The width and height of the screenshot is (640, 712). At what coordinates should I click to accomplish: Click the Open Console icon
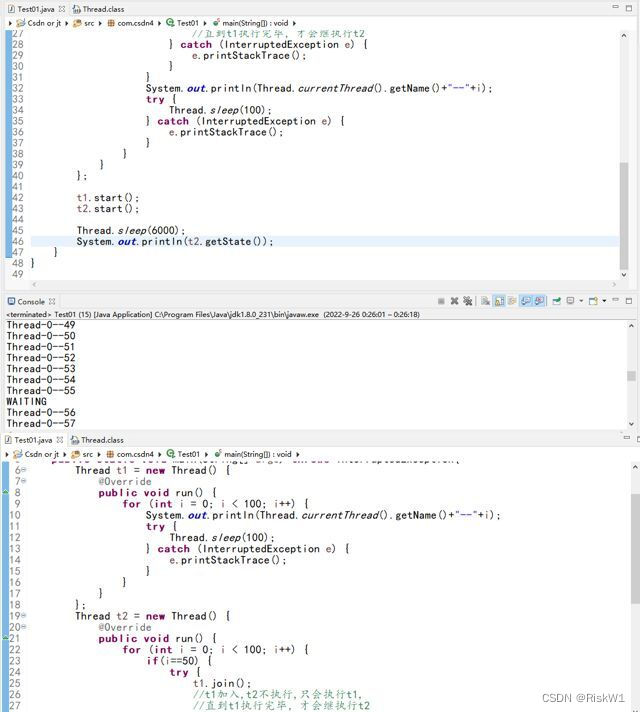click(x=593, y=301)
